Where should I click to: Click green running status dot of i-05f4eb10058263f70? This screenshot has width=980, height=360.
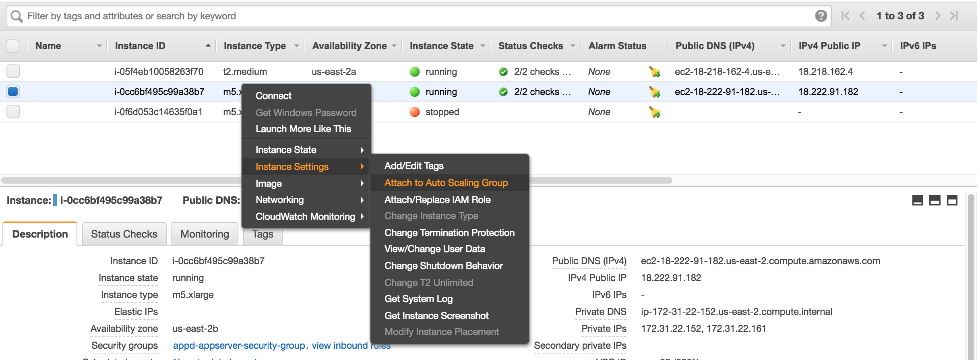pyautogui.click(x=414, y=72)
